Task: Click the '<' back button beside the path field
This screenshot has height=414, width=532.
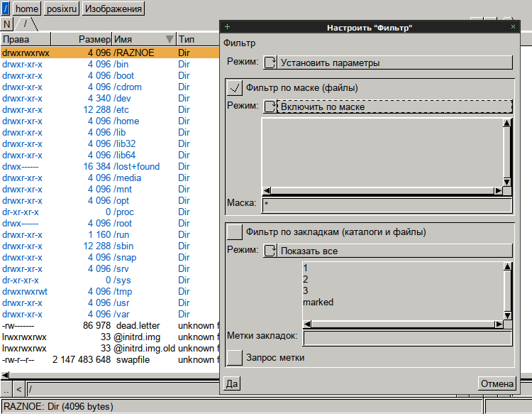Action: [x=19, y=388]
